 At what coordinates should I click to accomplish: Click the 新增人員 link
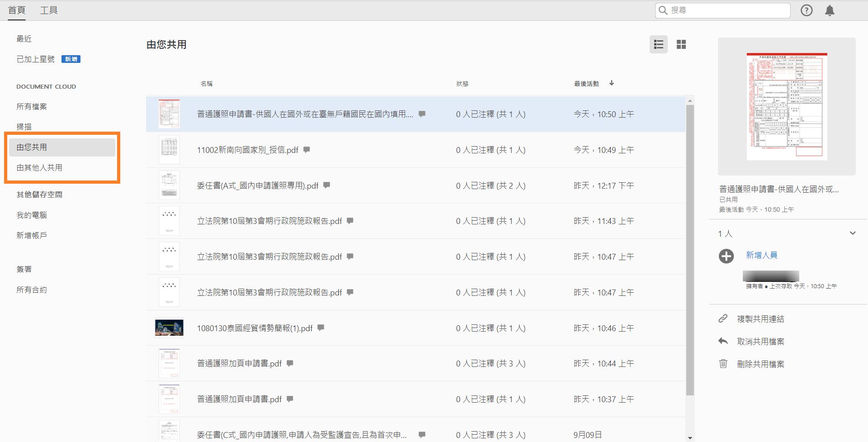(763, 255)
